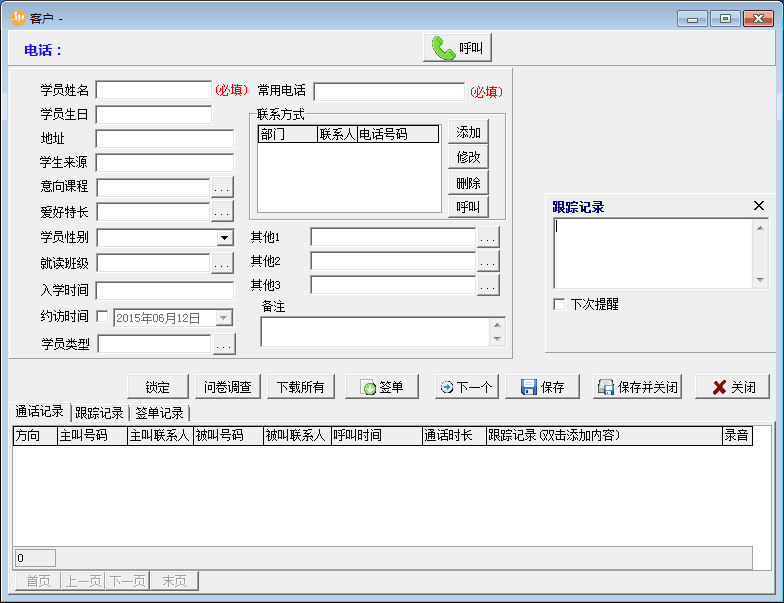Switch to the 签单记录 tab
784x603 pixels.
pos(159,412)
